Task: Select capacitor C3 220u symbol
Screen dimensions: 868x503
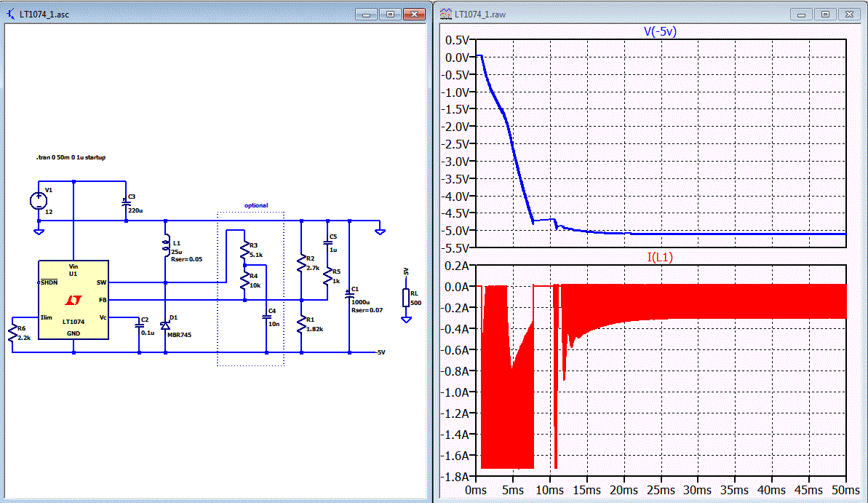Action: (126, 203)
